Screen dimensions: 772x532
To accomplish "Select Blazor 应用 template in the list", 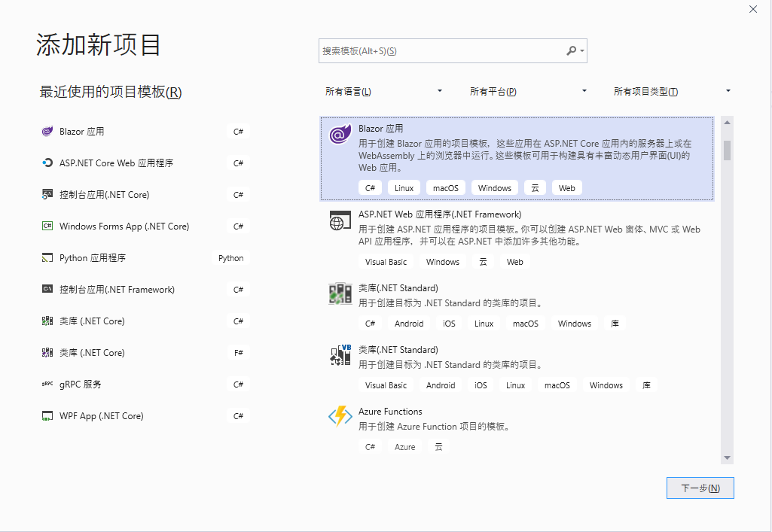I will click(517, 158).
